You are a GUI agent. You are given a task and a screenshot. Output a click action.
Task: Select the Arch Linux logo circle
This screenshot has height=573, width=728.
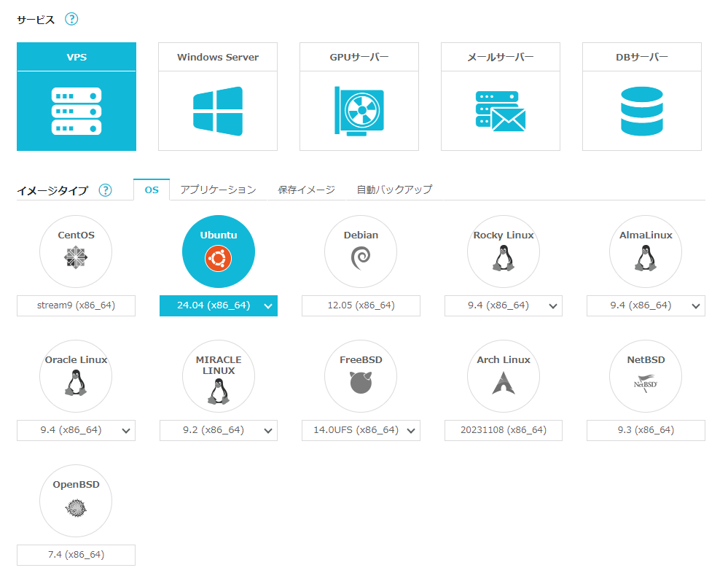click(x=504, y=376)
